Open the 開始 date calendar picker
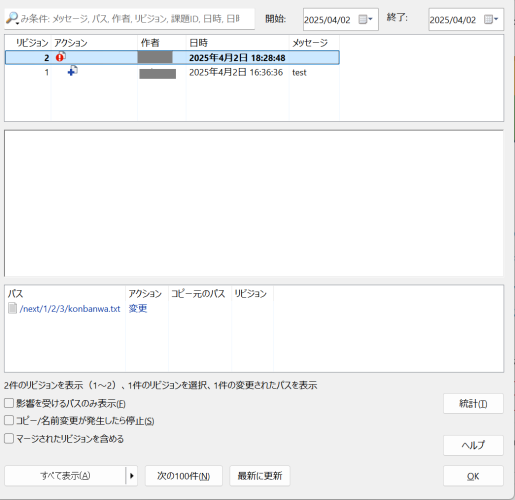Image resolution: width=515 pixels, height=500 pixels. (365, 19)
